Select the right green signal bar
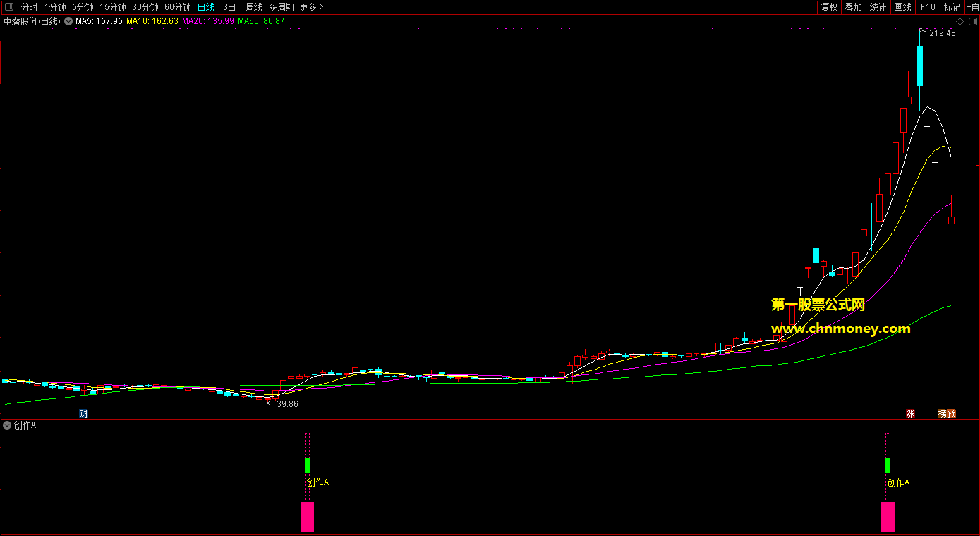The width and height of the screenshot is (980, 536). pyautogui.click(x=888, y=465)
